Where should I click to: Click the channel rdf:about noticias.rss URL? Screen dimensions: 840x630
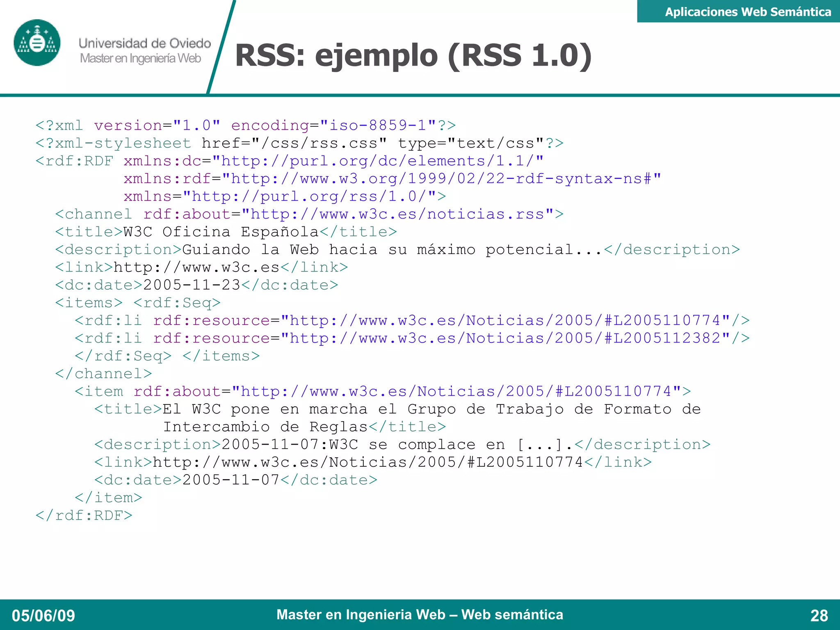click(x=397, y=214)
